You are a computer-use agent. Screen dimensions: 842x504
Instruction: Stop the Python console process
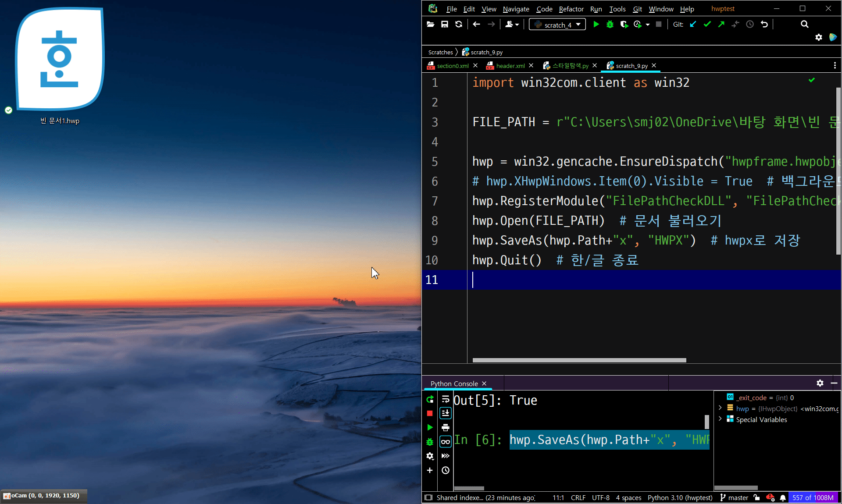coord(430,413)
